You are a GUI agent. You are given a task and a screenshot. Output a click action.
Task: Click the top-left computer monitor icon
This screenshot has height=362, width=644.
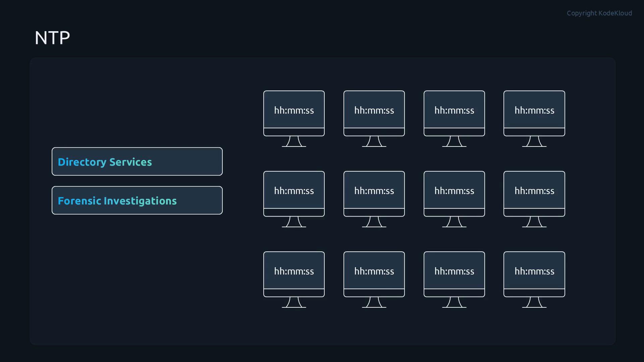pos(294,118)
